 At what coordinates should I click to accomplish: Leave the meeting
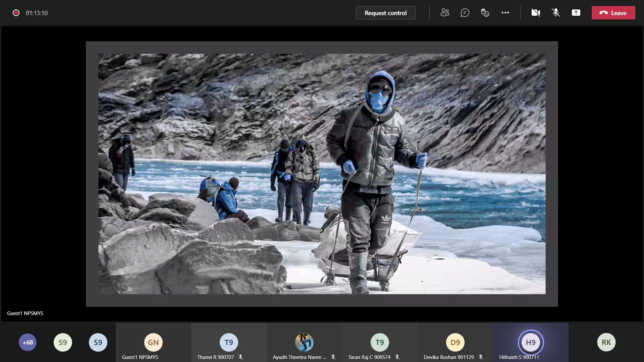click(x=613, y=13)
